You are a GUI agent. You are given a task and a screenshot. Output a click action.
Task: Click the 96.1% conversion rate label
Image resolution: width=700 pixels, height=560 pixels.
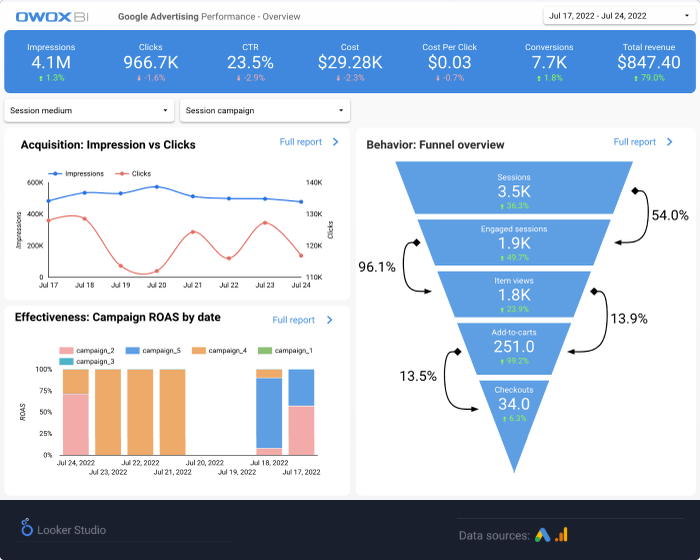(x=377, y=267)
